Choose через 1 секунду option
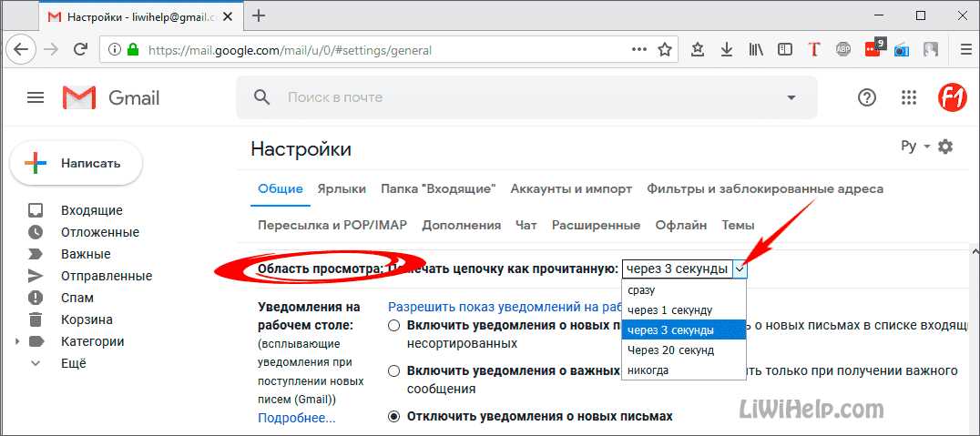The image size is (980, 436). click(684, 309)
